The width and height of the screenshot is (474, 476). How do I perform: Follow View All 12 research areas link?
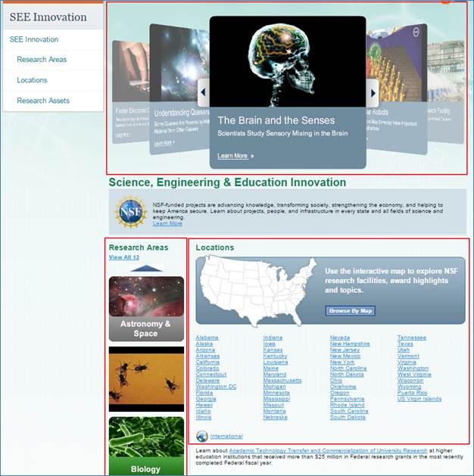(124, 257)
